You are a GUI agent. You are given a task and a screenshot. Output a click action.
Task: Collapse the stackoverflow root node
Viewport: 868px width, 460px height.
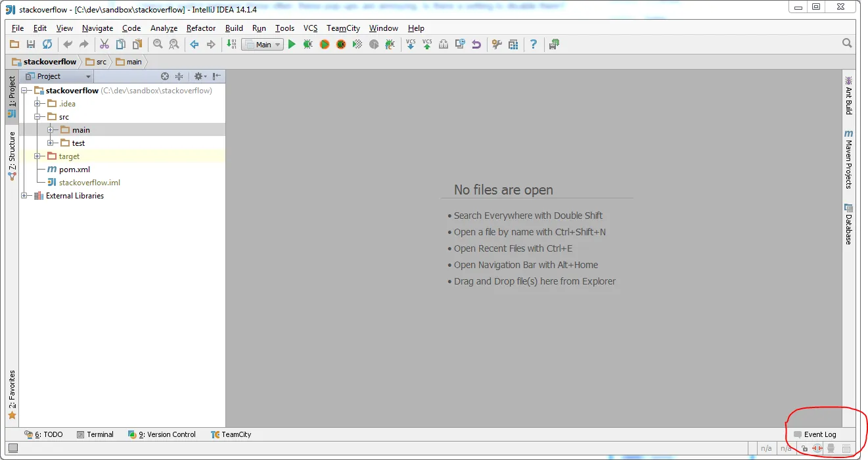(x=24, y=91)
